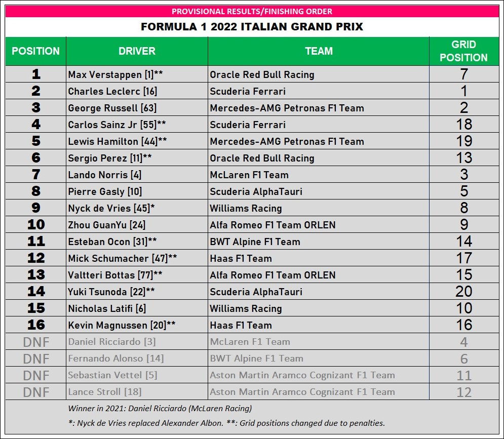This screenshot has height=439, width=504.
Task: Click the DRIVER column header
Action: click(137, 51)
